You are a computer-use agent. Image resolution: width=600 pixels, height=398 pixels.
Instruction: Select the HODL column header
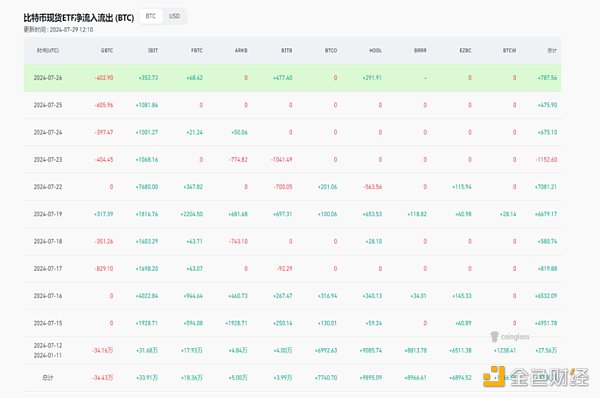tap(375, 51)
